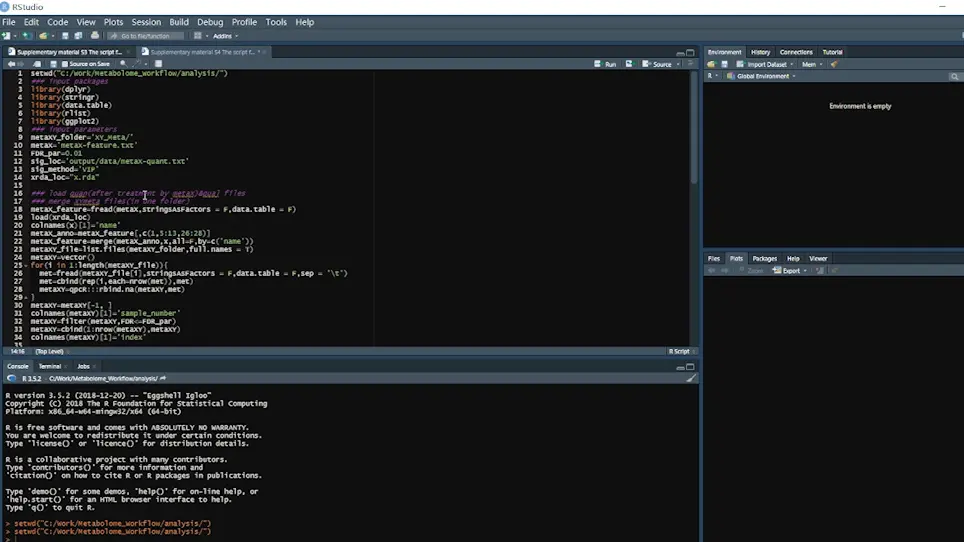Open the Import Dataset dropdown
The image size is (964, 542).
coord(765,64)
